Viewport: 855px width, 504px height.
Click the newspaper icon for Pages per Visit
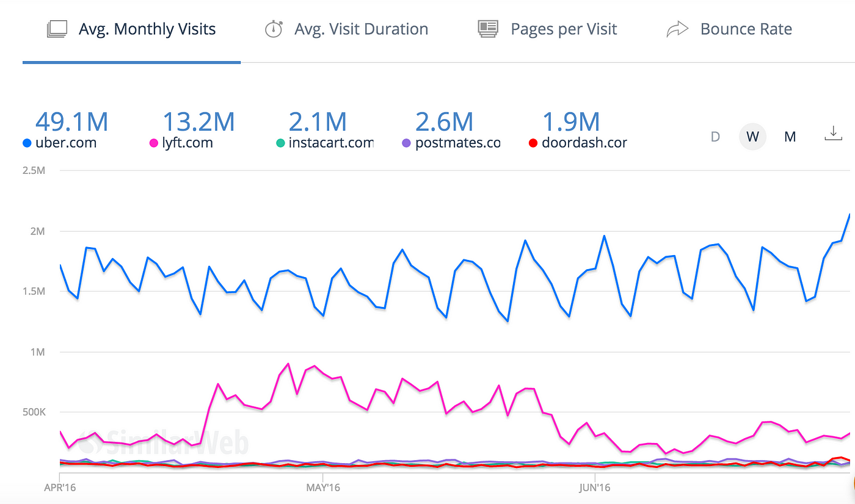pos(488,29)
